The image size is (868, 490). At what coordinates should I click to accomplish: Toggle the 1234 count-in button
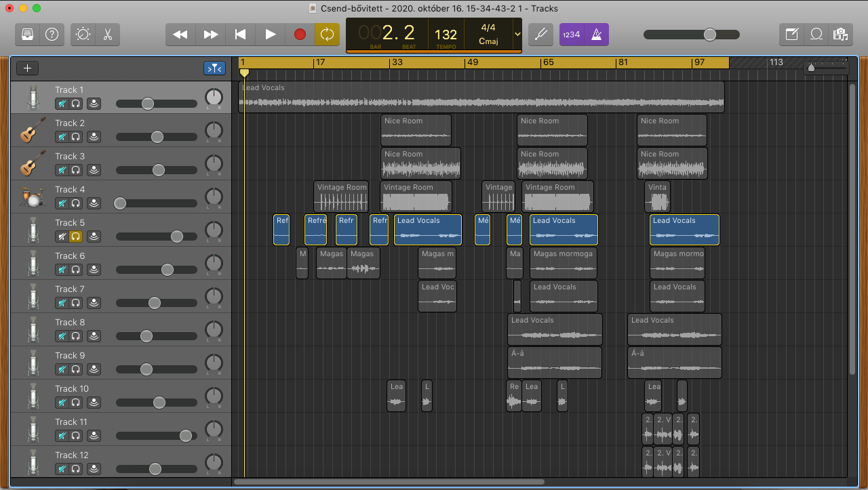tap(572, 34)
